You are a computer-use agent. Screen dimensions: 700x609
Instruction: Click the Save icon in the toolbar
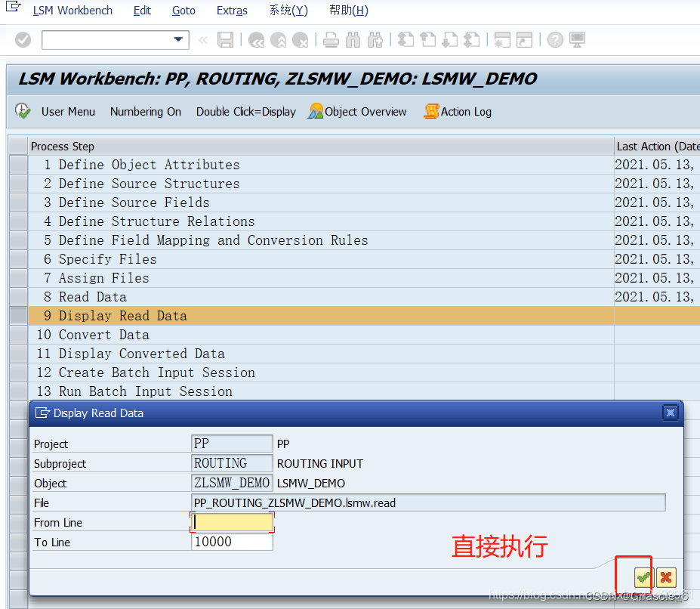225,40
